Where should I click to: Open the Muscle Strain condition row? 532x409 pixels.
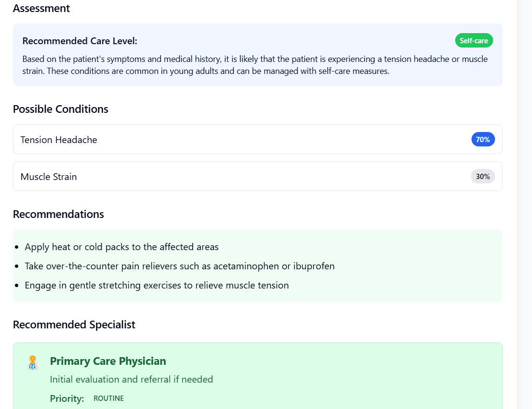point(257,176)
